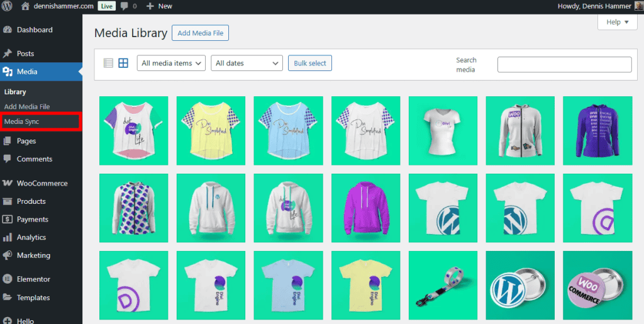Expand the Help tab

pos(618,22)
